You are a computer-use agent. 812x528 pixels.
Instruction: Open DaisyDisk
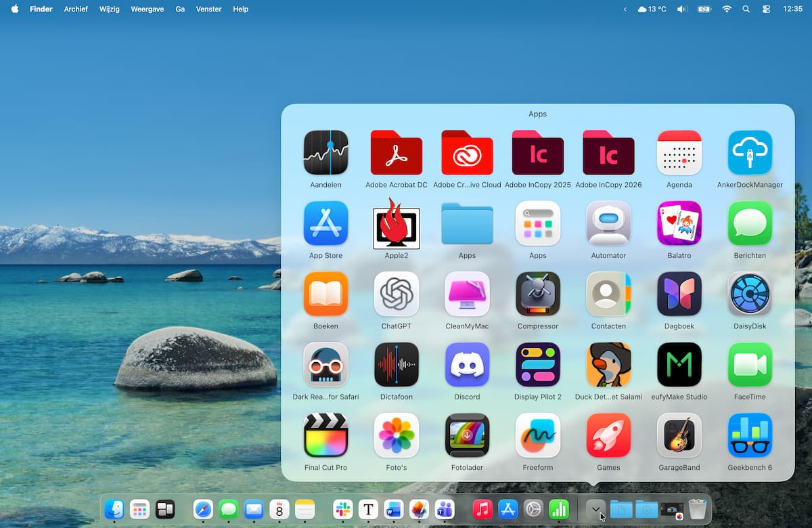[x=750, y=294]
